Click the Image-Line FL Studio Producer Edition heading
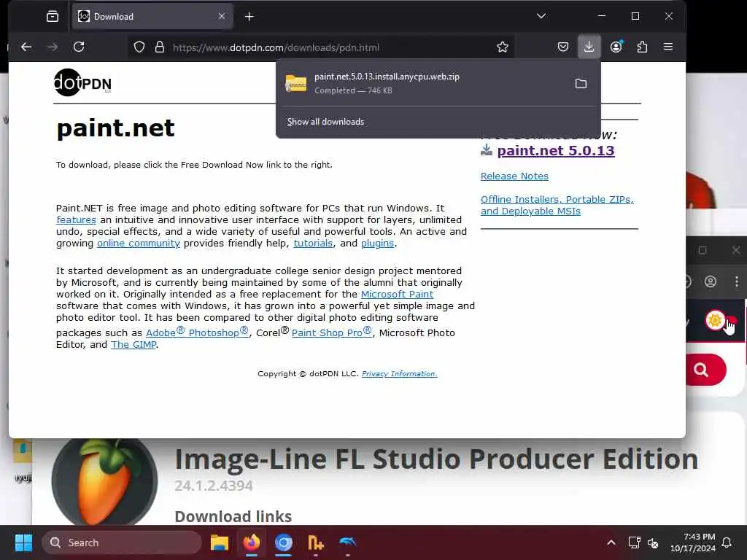Viewport: 747px width, 560px height. 436,459
